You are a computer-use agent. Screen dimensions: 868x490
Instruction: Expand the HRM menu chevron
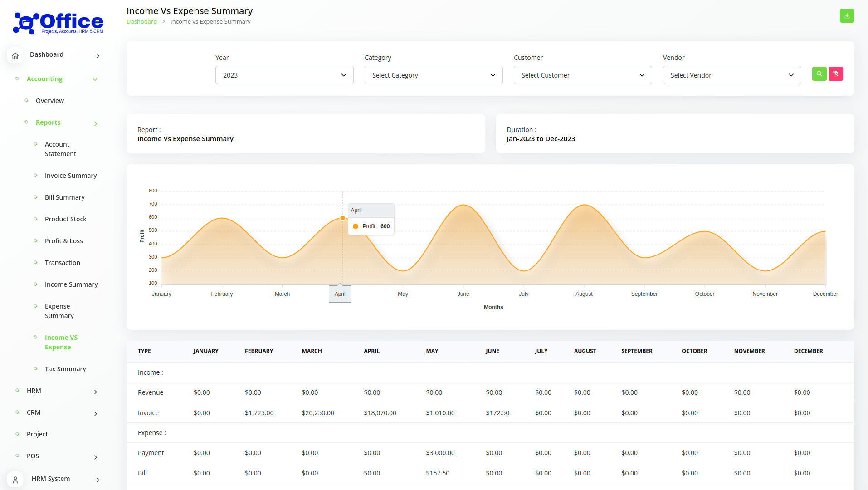(x=96, y=392)
